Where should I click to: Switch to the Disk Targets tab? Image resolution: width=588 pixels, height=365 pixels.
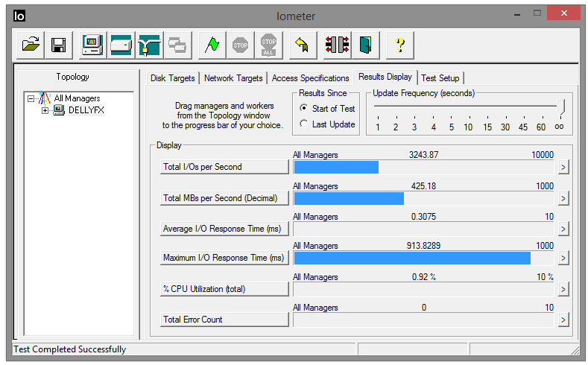pos(172,78)
